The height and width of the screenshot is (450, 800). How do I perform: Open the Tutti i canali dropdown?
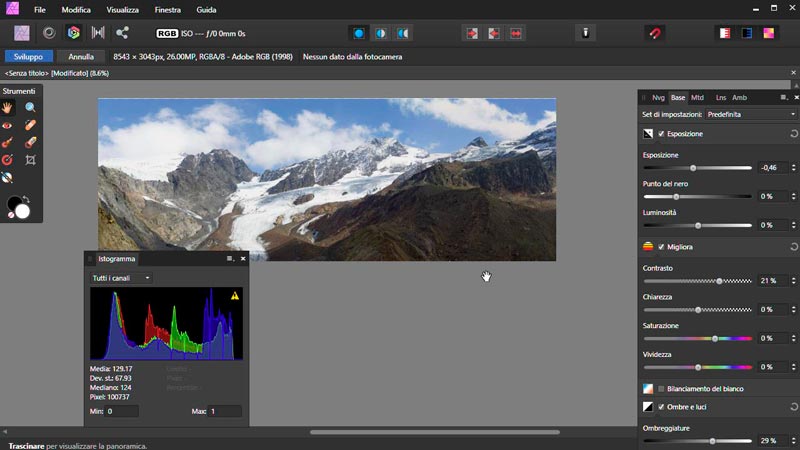(x=120, y=278)
